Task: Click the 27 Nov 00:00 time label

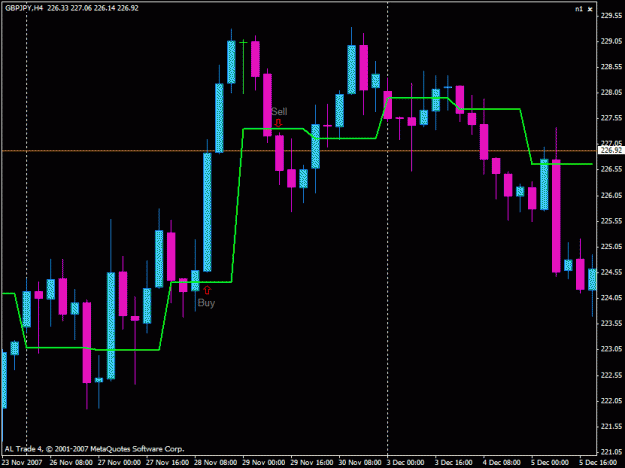Action: tap(119, 462)
